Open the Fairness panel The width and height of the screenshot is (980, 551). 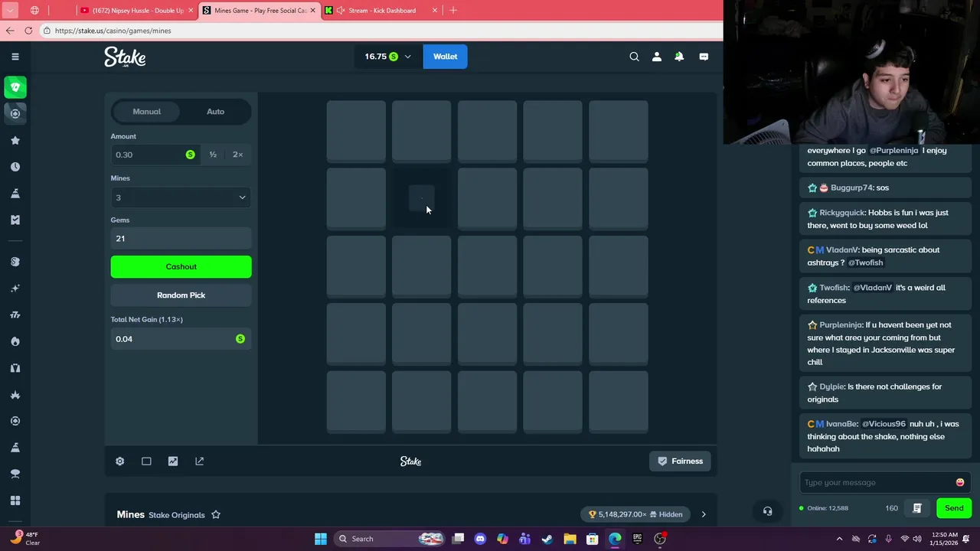tap(680, 461)
